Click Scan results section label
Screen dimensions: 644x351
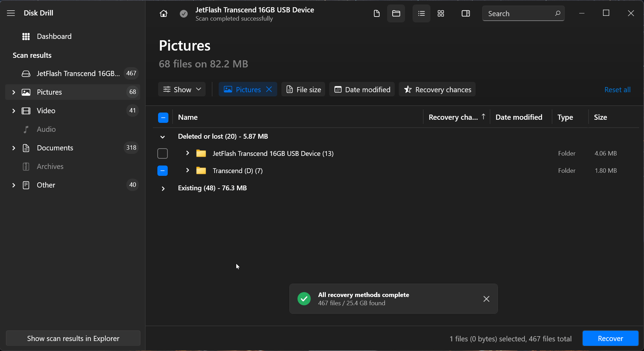pyautogui.click(x=32, y=55)
